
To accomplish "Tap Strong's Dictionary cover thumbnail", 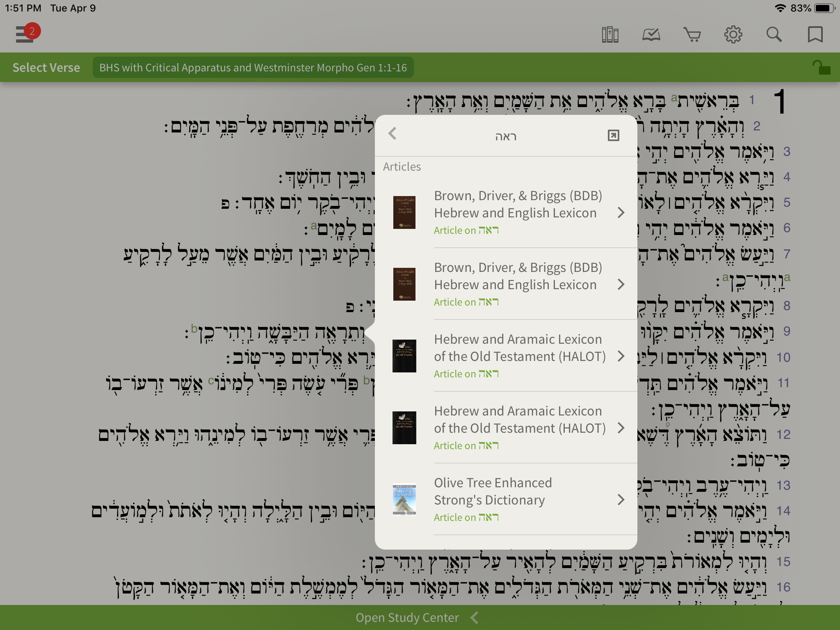I will point(404,500).
